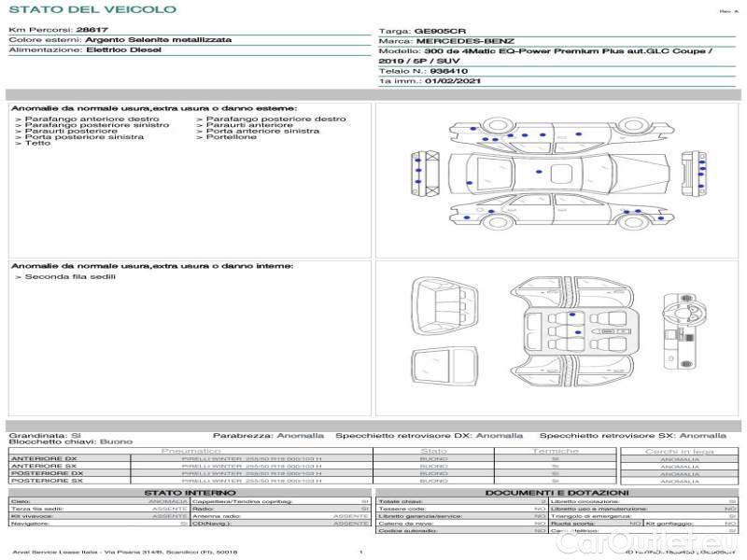Select "Cappelliera/Tendina copribag:" label

pos(242,501)
